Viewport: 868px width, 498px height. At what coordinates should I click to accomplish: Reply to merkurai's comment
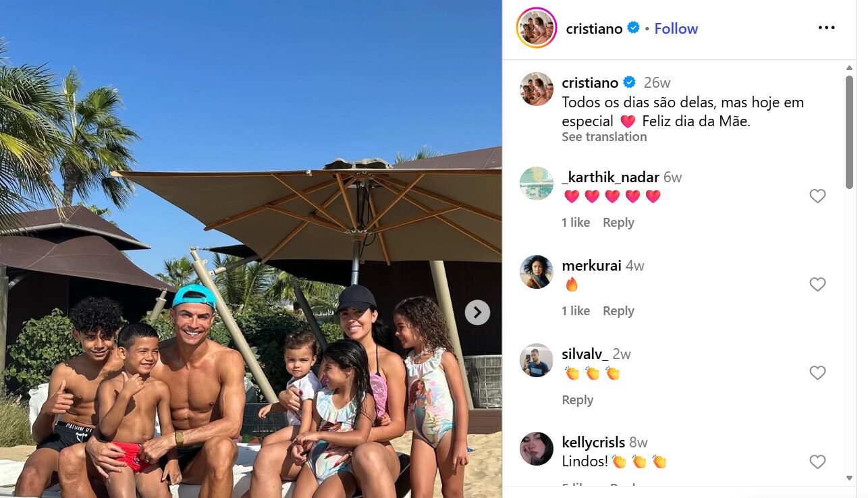618,311
